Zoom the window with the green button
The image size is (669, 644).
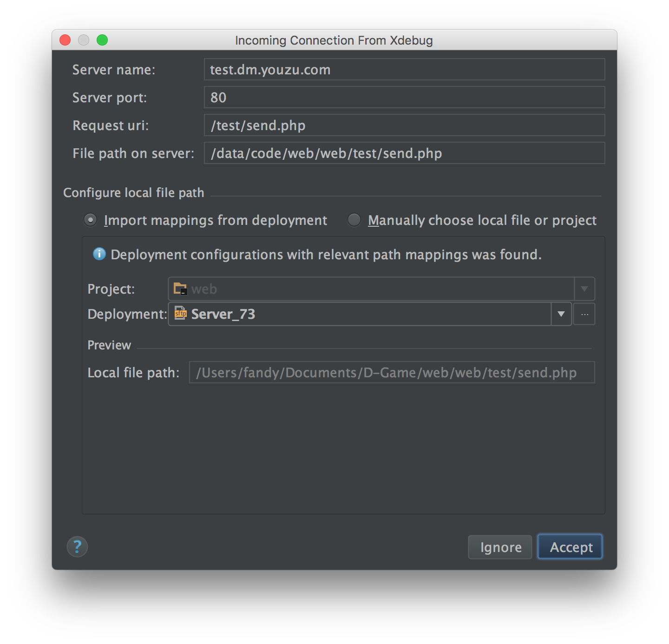point(102,40)
